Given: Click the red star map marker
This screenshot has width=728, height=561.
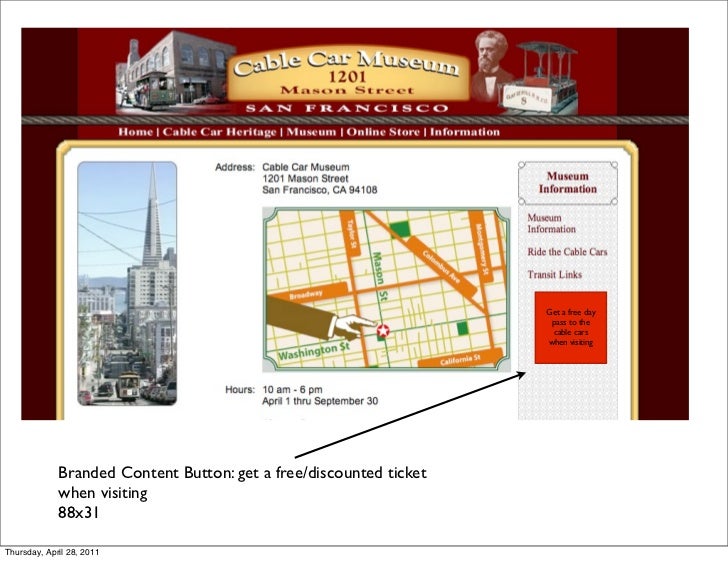Looking at the screenshot, I should (x=383, y=331).
